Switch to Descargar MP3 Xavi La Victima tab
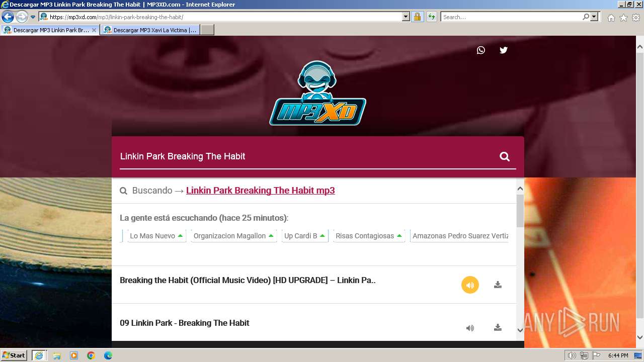Image resolution: width=644 pixels, height=362 pixels. (x=150, y=30)
